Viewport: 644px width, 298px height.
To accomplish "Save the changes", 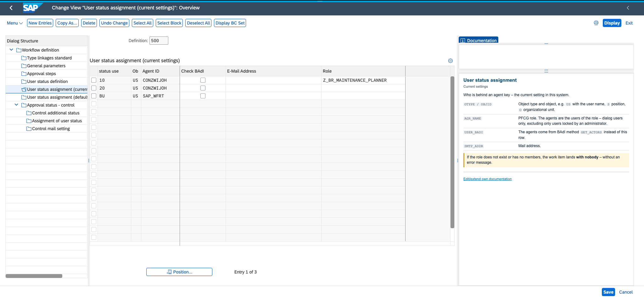I will coord(608,292).
